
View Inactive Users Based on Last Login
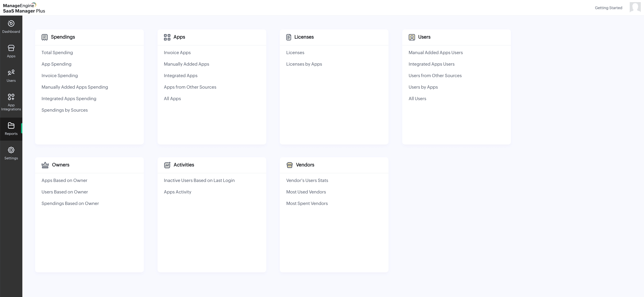tap(199, 180)
